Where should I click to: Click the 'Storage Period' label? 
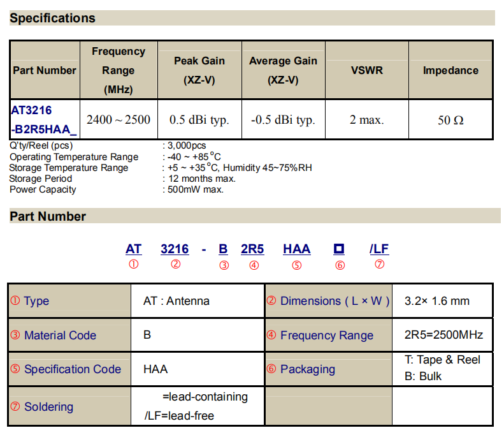[41, 179]
